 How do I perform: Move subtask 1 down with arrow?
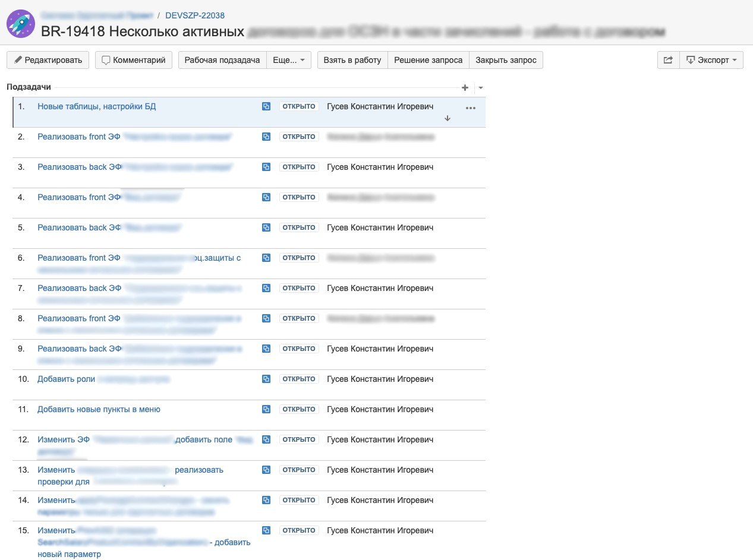pos(448,118)
